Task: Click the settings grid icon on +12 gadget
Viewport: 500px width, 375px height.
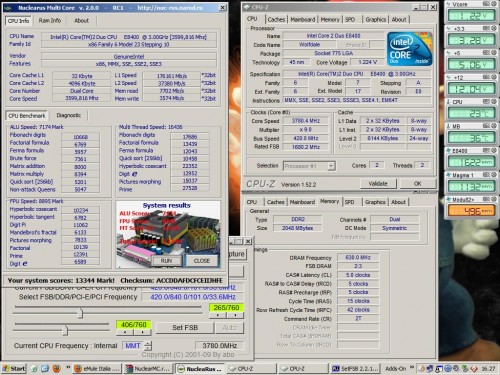Action: point(487,77)
